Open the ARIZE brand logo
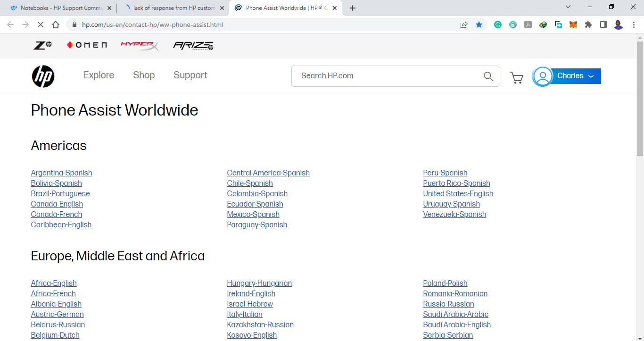Screen dimensions: 644x341 [193, 46]
